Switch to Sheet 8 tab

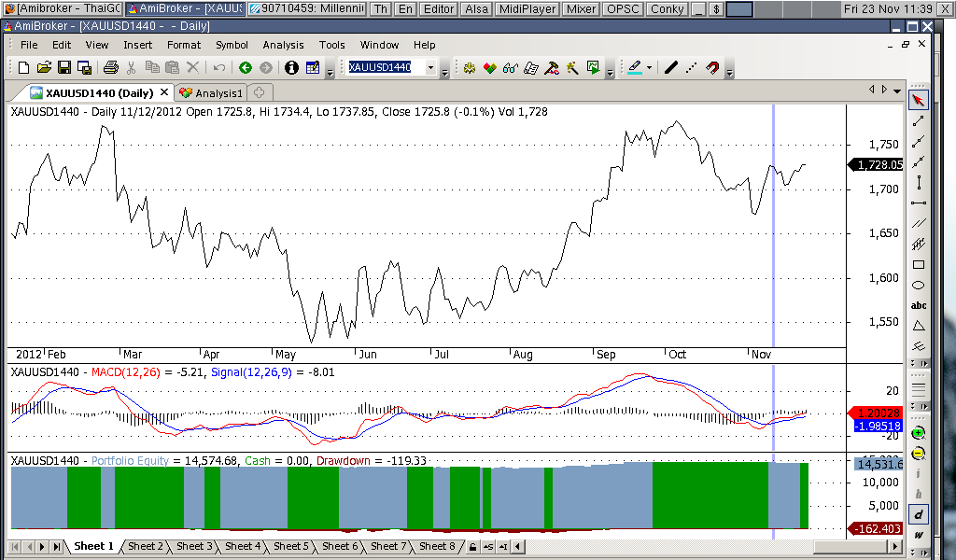[x=437, y=547]
